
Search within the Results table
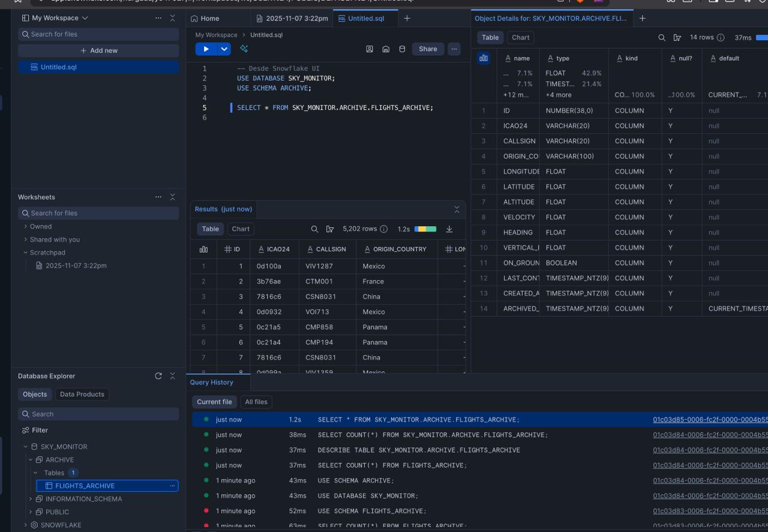314,229
